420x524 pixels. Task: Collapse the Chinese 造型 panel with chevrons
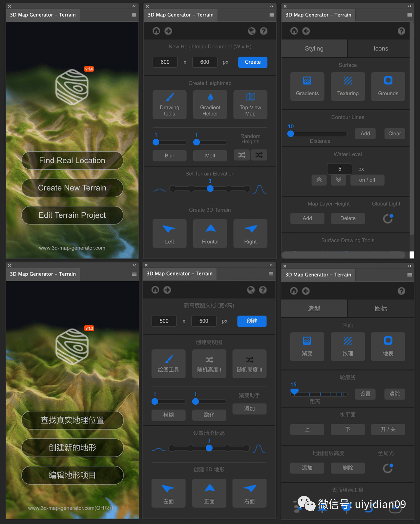(x=409, y=266)
